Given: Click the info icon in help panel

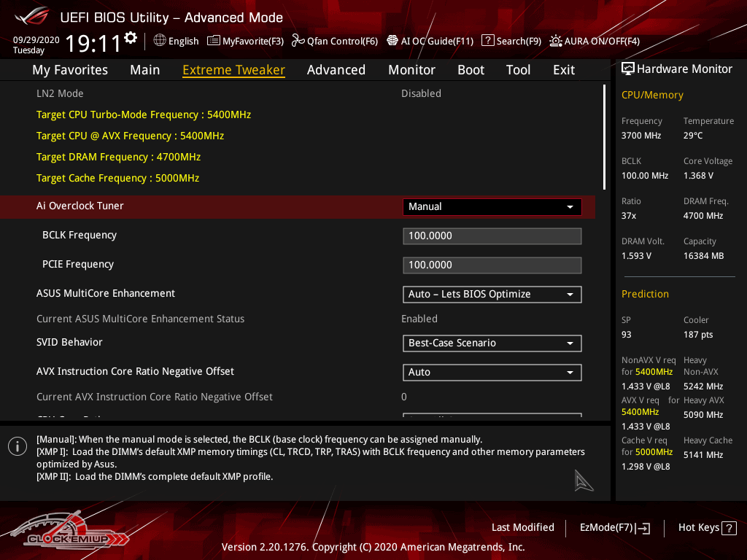Looking at the screenshot, I should coord(18,446).
